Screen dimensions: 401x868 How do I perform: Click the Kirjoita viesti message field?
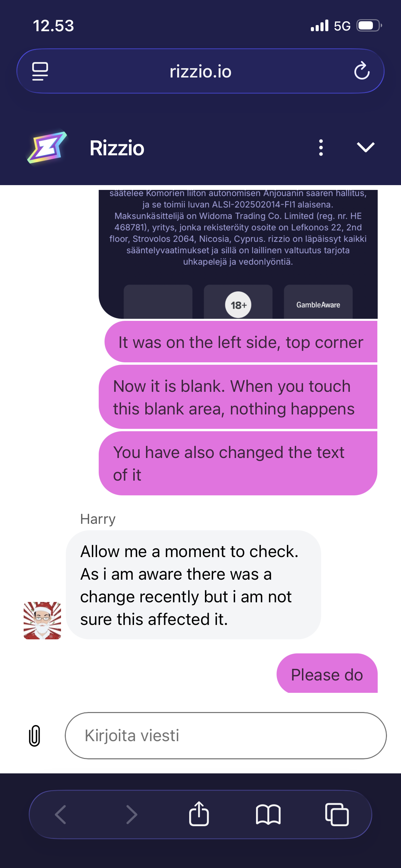point(226,736)
